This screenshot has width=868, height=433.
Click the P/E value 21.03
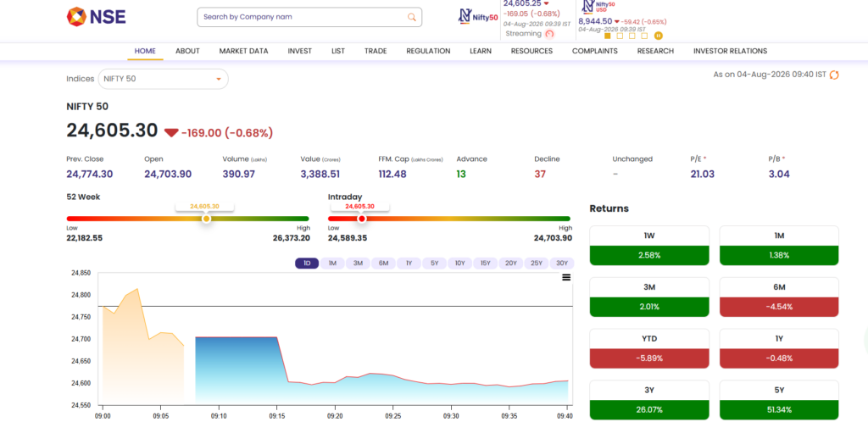click(x=703, y=175)
